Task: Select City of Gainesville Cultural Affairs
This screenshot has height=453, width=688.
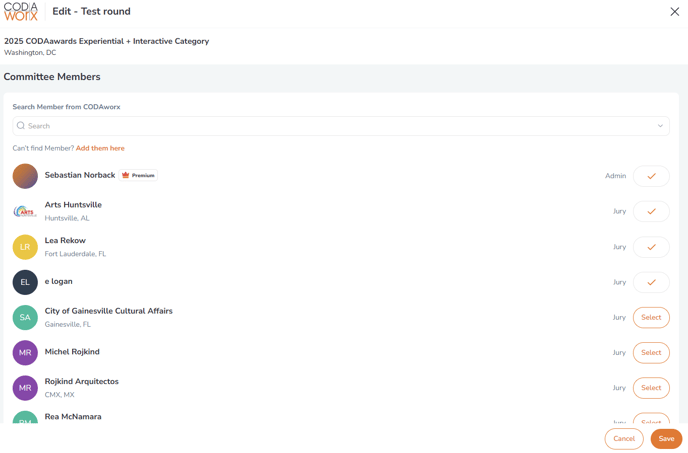Action: click(x=651, y=317)
